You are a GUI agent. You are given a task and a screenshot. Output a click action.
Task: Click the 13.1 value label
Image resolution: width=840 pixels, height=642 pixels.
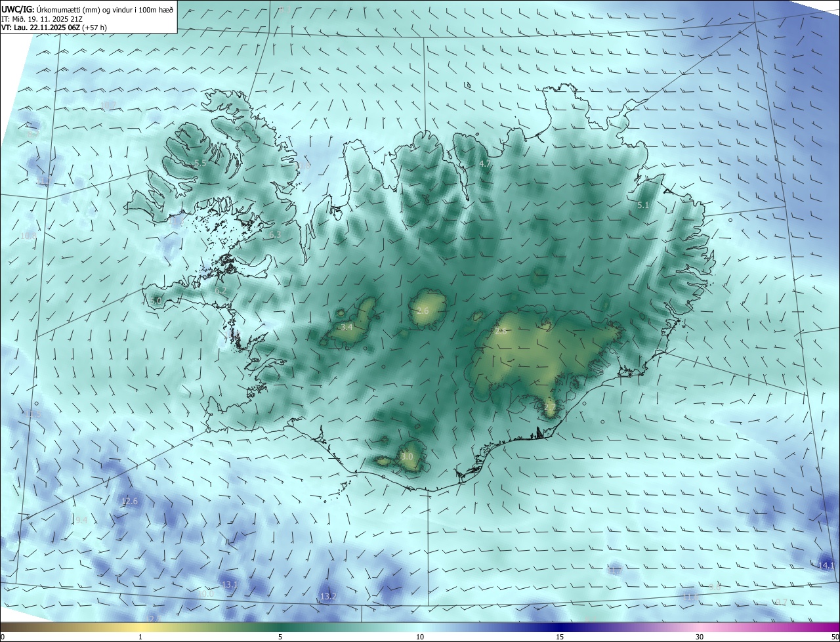(x=230, y=584)
